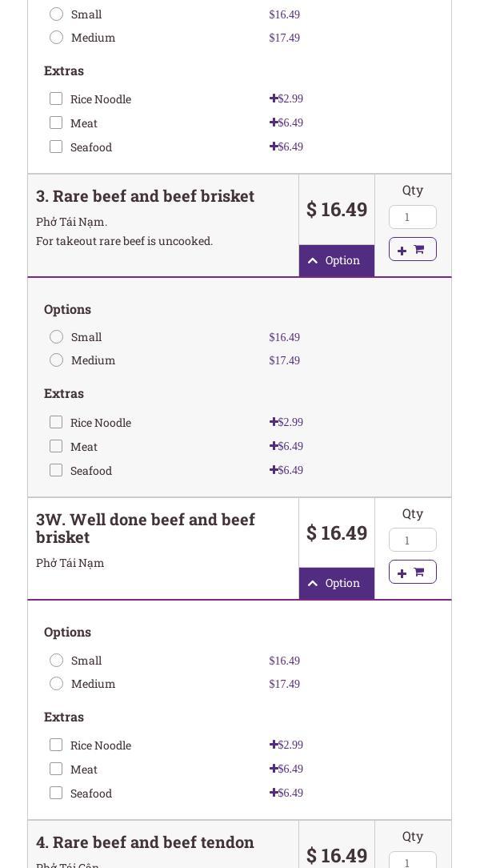
Task: Check Meat extra for Well done brisket
Action: click(x=56, y=769)
